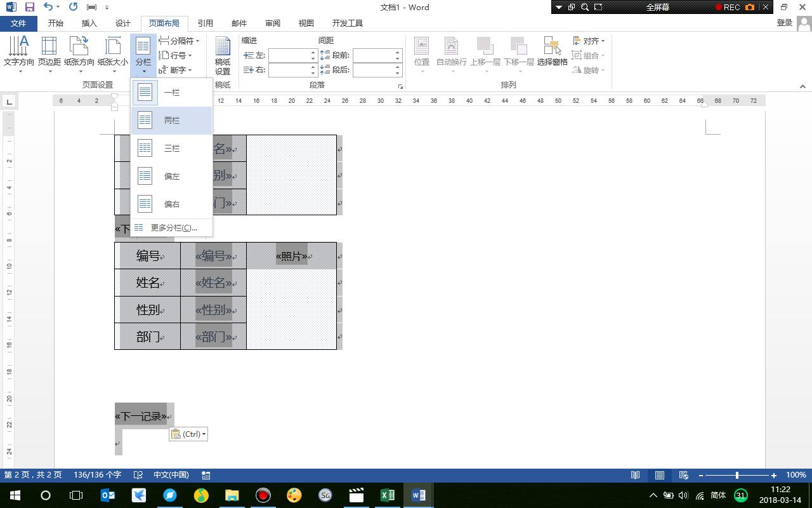Open Excel from the Windows taskbar
812x508 pixels.
[x=387, y=495]
